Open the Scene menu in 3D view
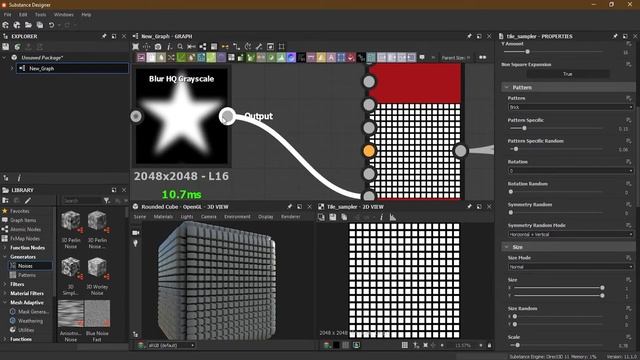 click(x=140, y=217)
